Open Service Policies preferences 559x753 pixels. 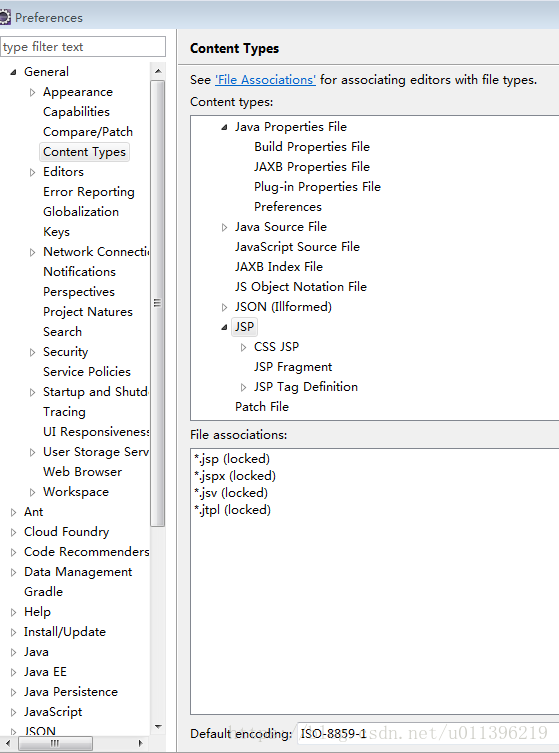click(87, 372)
